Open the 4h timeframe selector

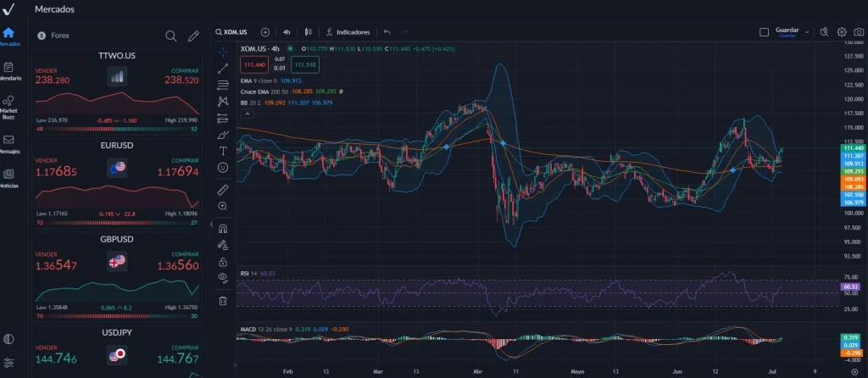[x=287, y=32]
